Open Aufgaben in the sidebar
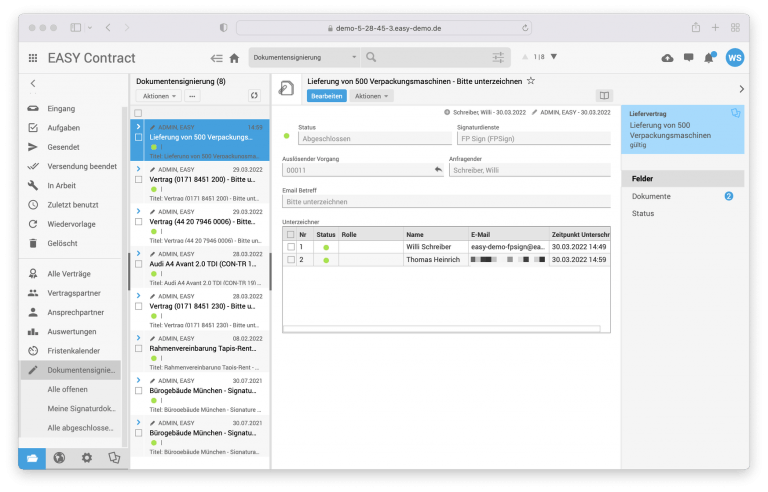The height and width of the screenshot is (492, 768). [64, 128]
